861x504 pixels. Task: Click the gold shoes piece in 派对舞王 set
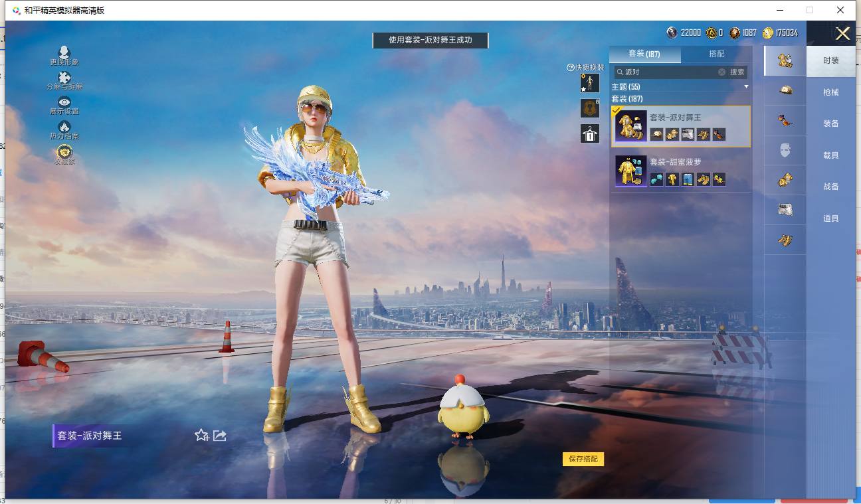pyautogui.click(x=703, y=135)
